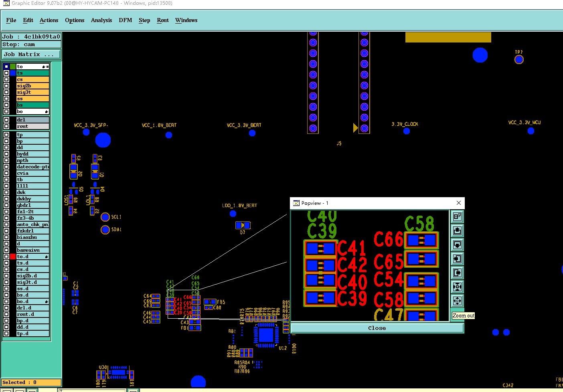Viewport: 563px width, 392px height.
Task: Toggle display checkbox for layer 'sig3t'
Action: [6, 92]
